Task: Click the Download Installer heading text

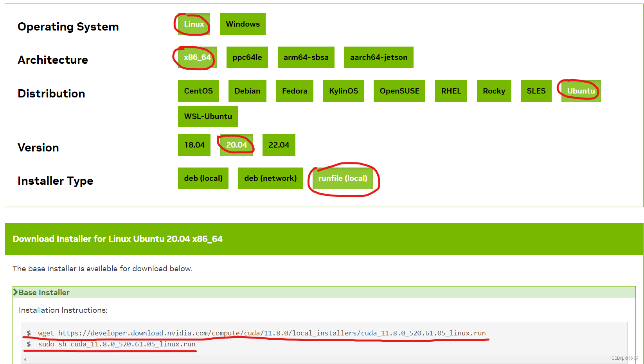Action: pyautogui.click(x=117, y=239)
